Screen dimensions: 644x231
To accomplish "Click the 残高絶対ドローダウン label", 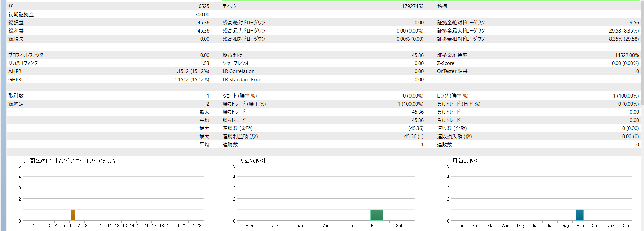I will point(244,23).
